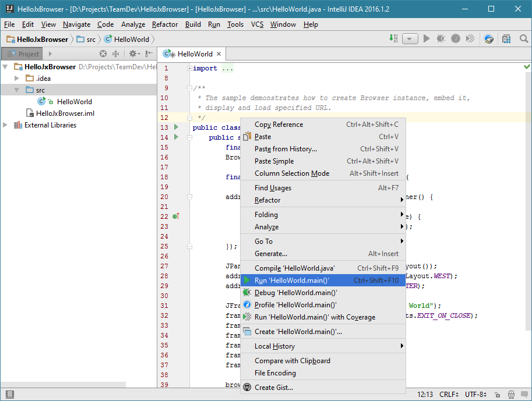Open the Folding submenu
532x401 pixels.
(323, 215)
